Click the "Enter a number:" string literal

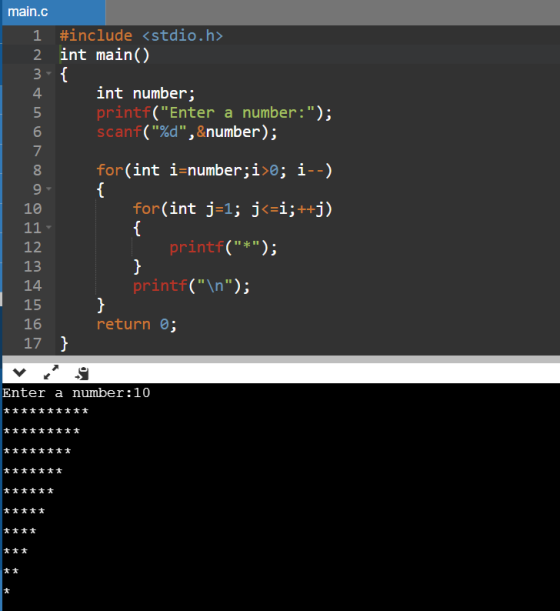(237, 113)
